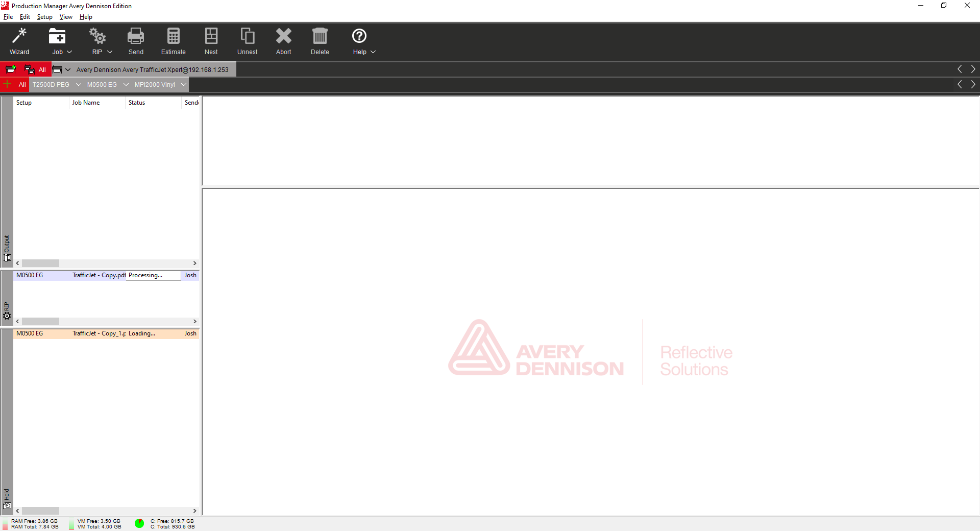Abort the current job
The width and height of the screenshot is (980, 531).
pyautogui.click(x=284, y=41)
